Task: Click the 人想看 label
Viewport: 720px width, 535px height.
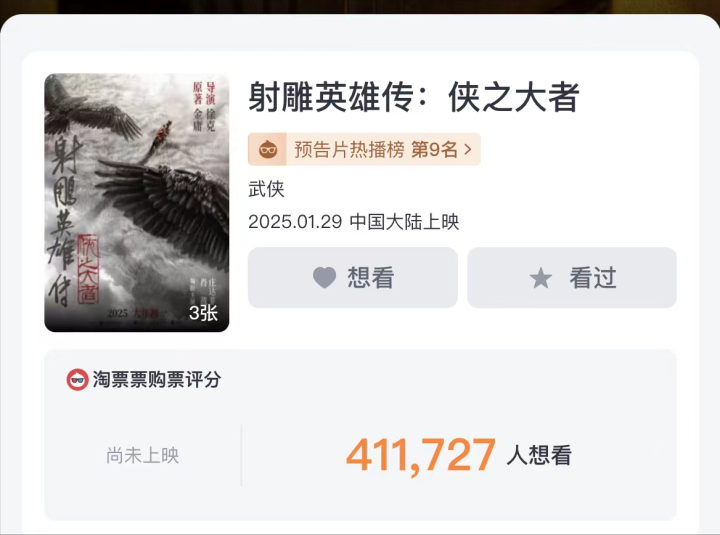Action: [x=539, y=455]
